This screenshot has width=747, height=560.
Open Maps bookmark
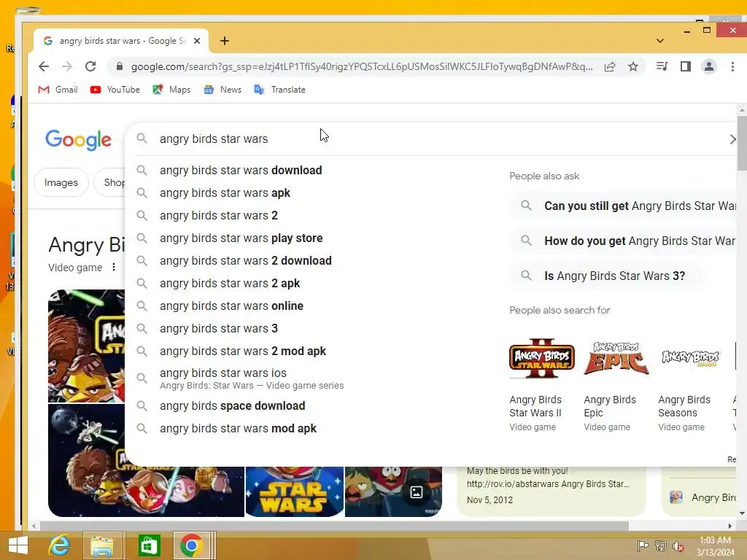[171, 90]
